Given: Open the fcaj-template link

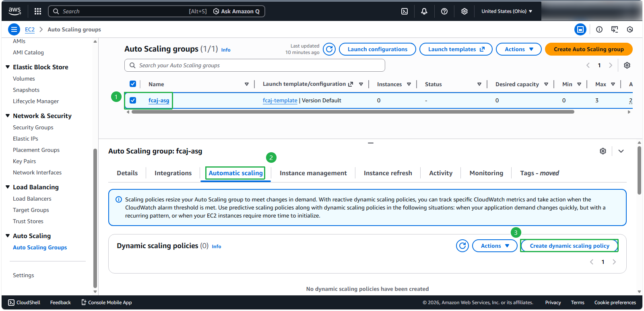Looking at the screenshot, I should (x=280, y=100).
